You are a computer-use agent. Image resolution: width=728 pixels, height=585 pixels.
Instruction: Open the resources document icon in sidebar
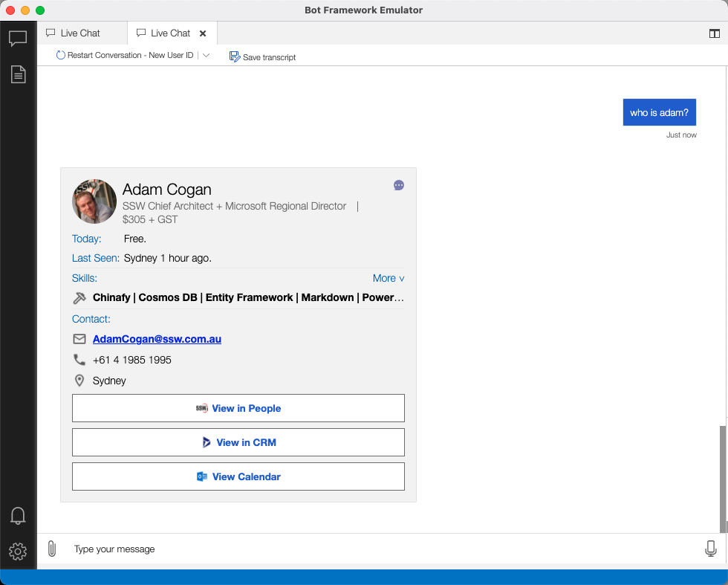point(18,74)
